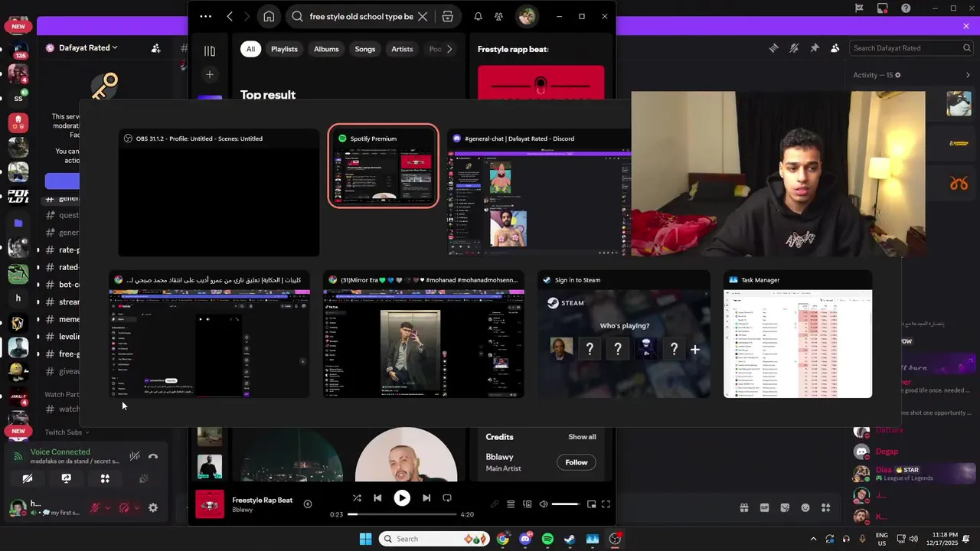
Task: Clear the Spotify search field
Action: coord(423,16)
